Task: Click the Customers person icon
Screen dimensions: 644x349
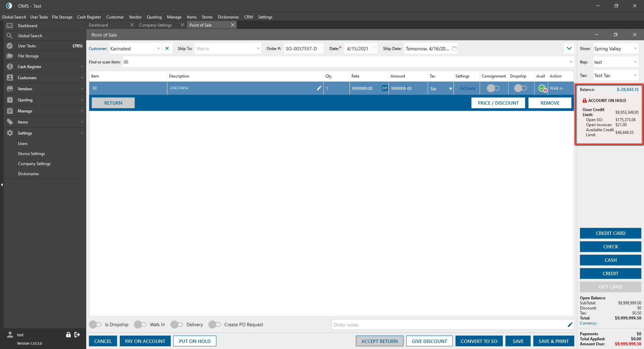Action: coord(10,78)
